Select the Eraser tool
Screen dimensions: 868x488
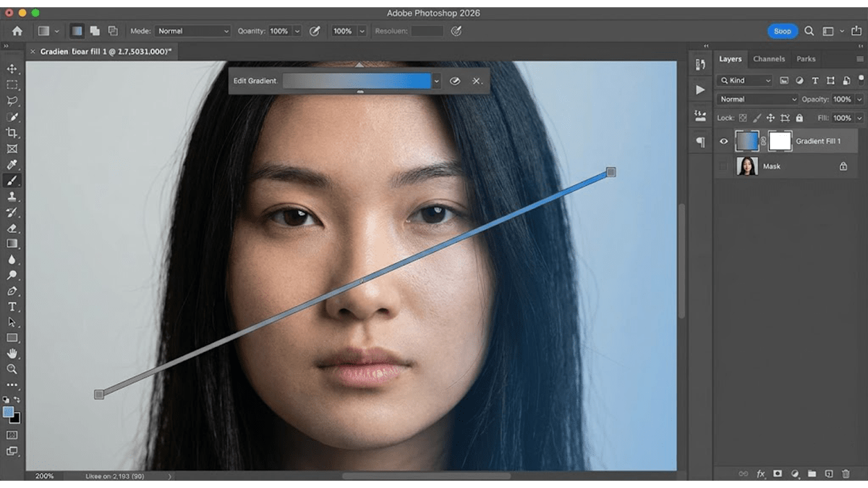(x=12, y=228)
